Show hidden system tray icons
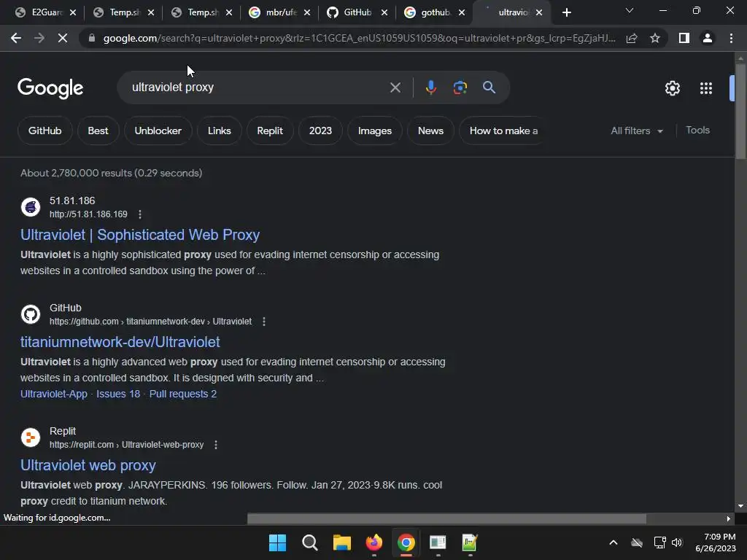747x560 pixels. tap(614, 542)
